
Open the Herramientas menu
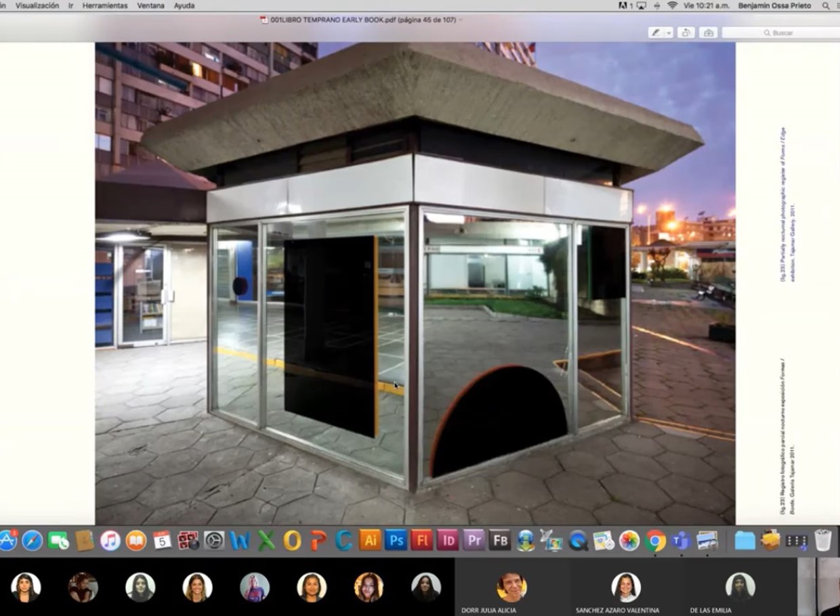104,5
